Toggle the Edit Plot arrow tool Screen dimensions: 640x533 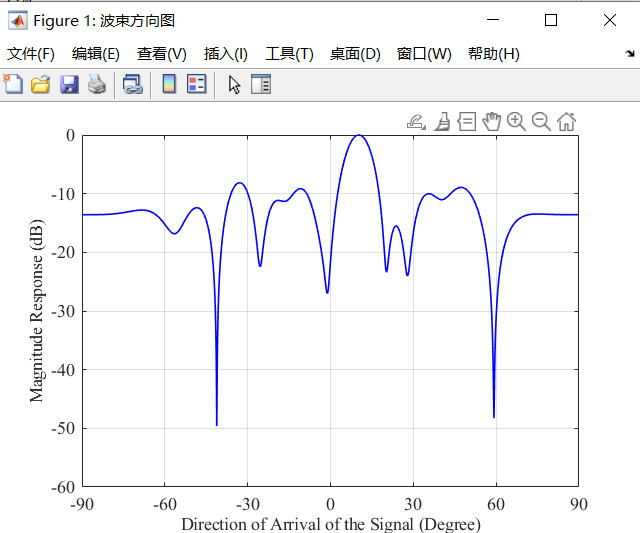tap(234, 85)
